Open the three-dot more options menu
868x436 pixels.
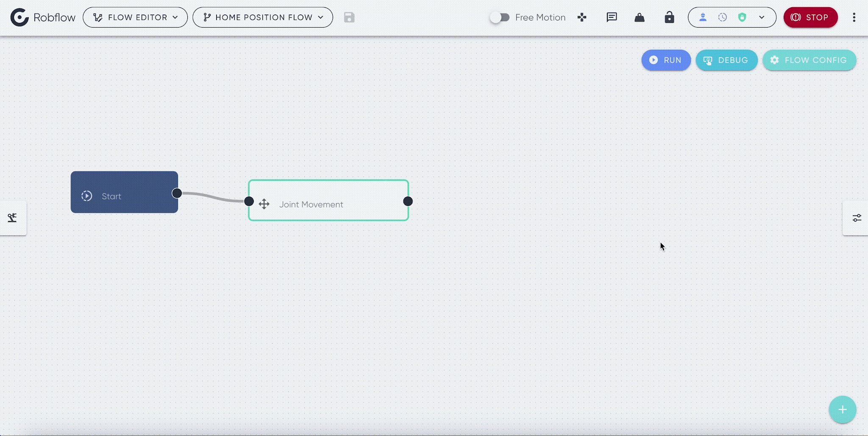(854, 17)
